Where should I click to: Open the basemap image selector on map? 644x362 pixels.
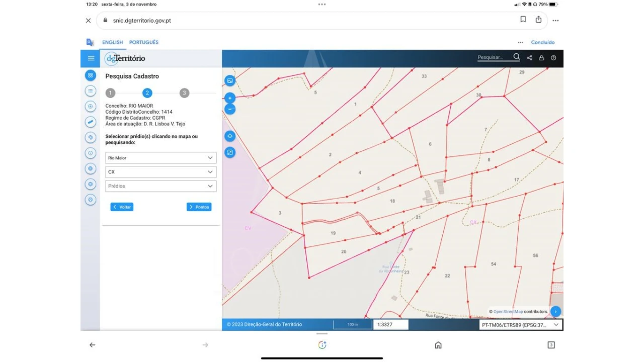click(x=230, y=80)
